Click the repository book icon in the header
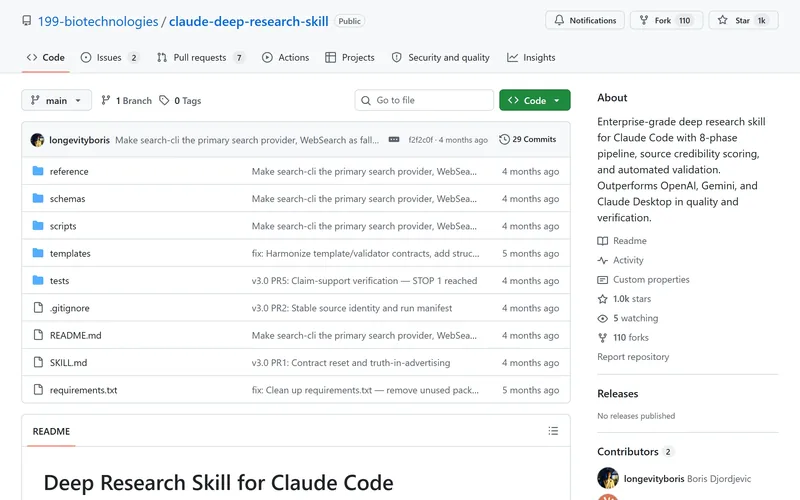 (x=27, y=21)
